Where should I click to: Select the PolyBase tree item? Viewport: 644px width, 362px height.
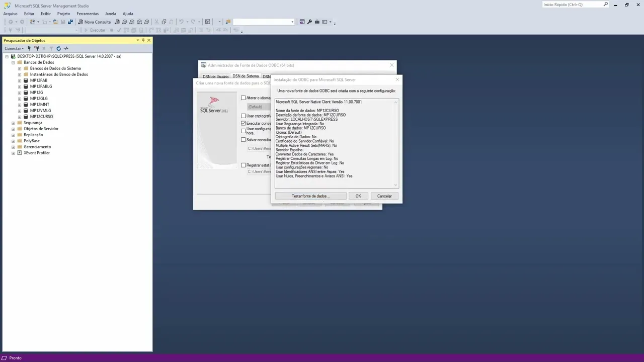pyautogui.click(x=31, y=141)
